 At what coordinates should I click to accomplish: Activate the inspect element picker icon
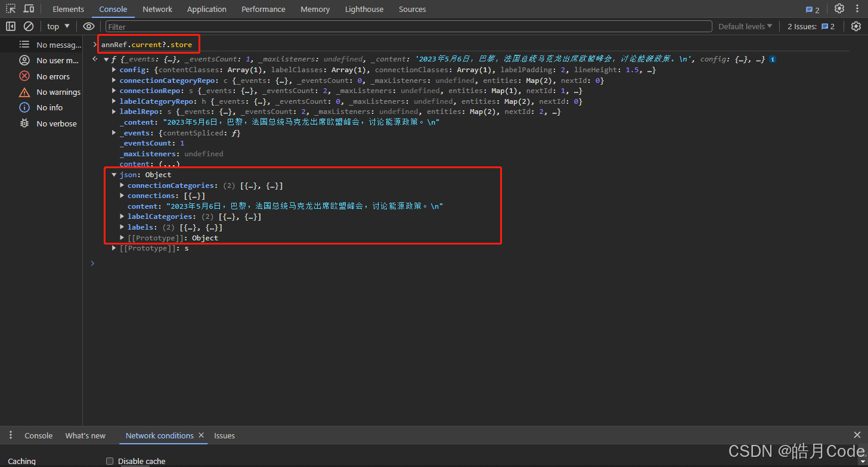pos(11,9)
